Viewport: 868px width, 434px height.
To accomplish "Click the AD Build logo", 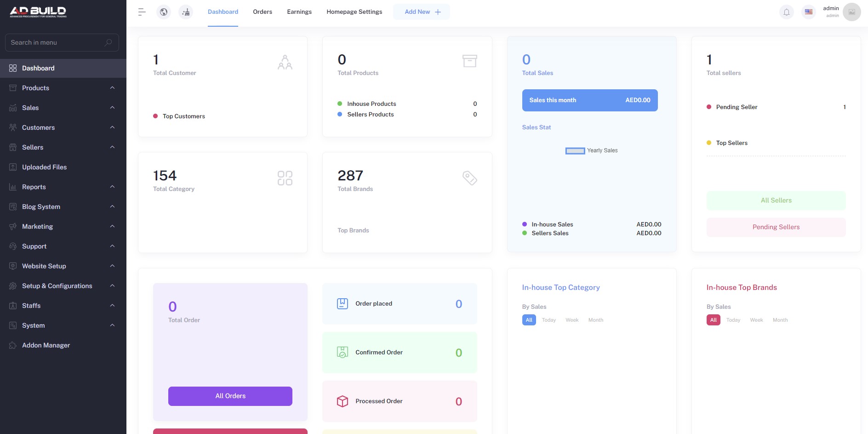I will pyautogui.click(x=38, y=12).
